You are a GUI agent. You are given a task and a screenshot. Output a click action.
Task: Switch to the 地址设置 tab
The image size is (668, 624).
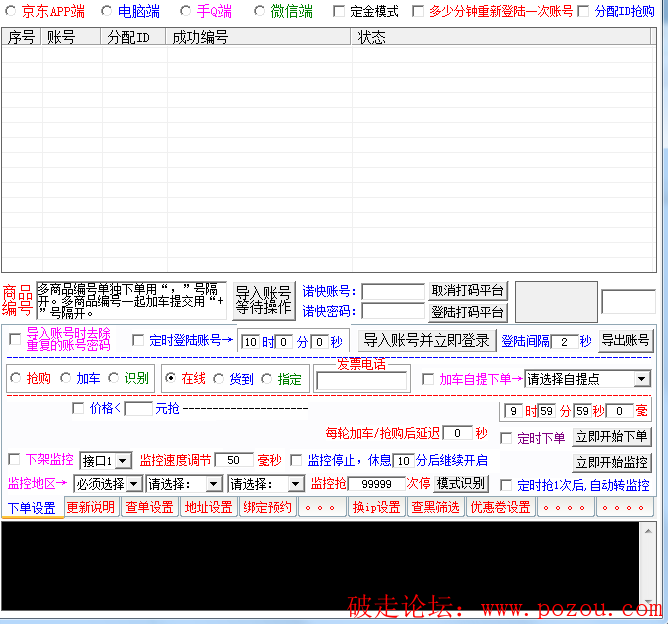pyautogui.click(x=208, y=507)
